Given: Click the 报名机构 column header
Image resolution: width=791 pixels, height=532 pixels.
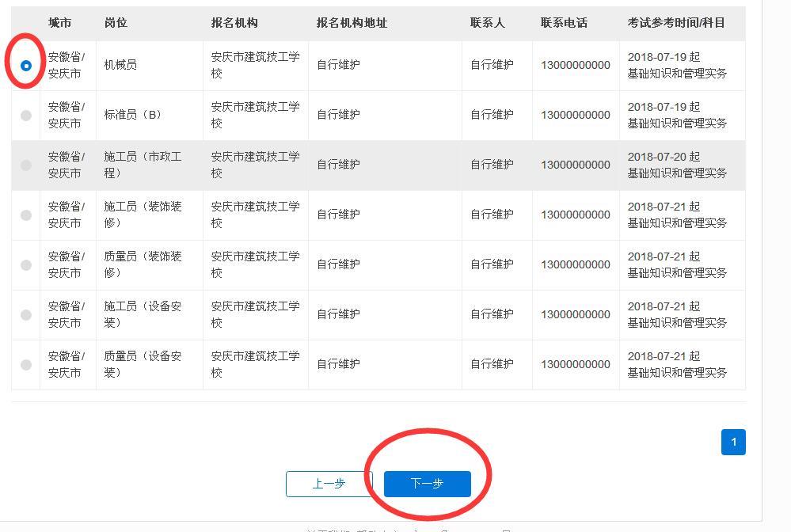Looking at the screenshot, I should coord(234,23).
